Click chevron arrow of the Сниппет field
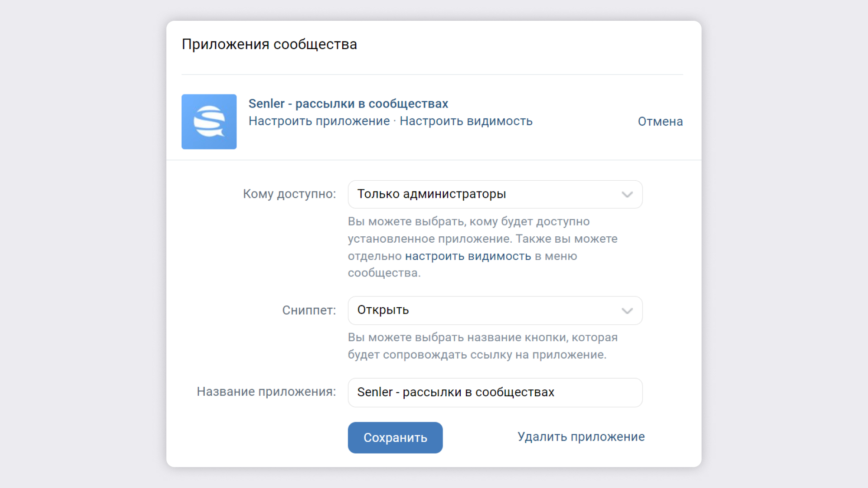868x488 pixels. pyautogui.click(x=627, y=311)
